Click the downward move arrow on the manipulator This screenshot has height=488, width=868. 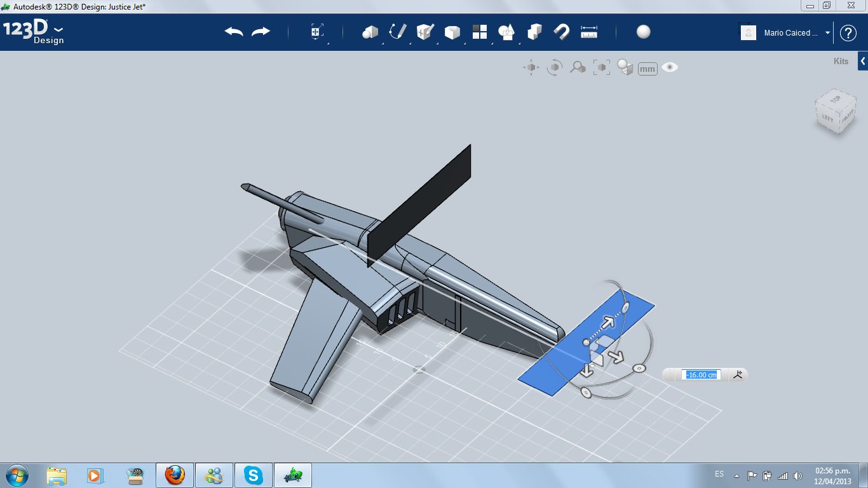click(x=587, y=370)
